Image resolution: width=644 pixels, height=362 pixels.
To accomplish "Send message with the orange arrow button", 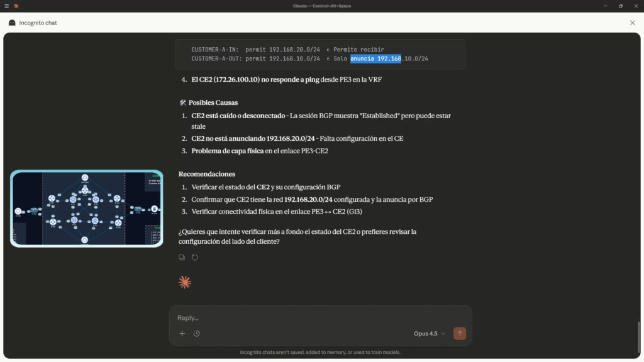I will tap(460, 333).
